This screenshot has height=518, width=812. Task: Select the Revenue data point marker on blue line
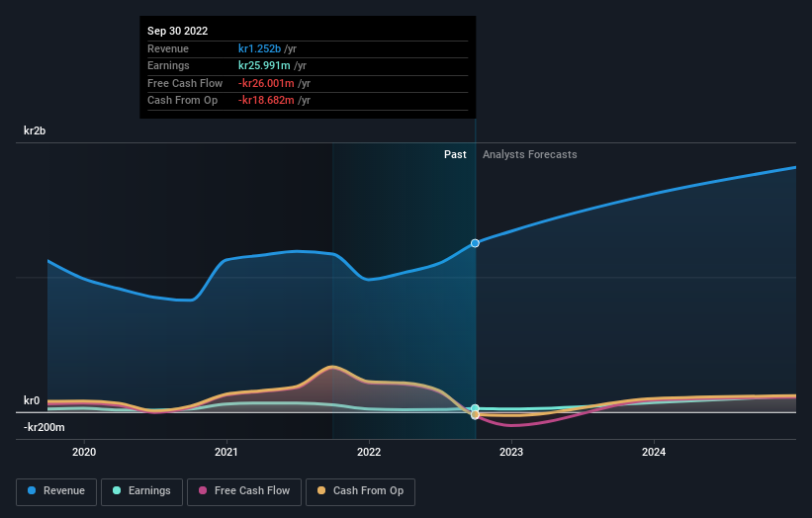pyautogui.click(x=475, y=243)
